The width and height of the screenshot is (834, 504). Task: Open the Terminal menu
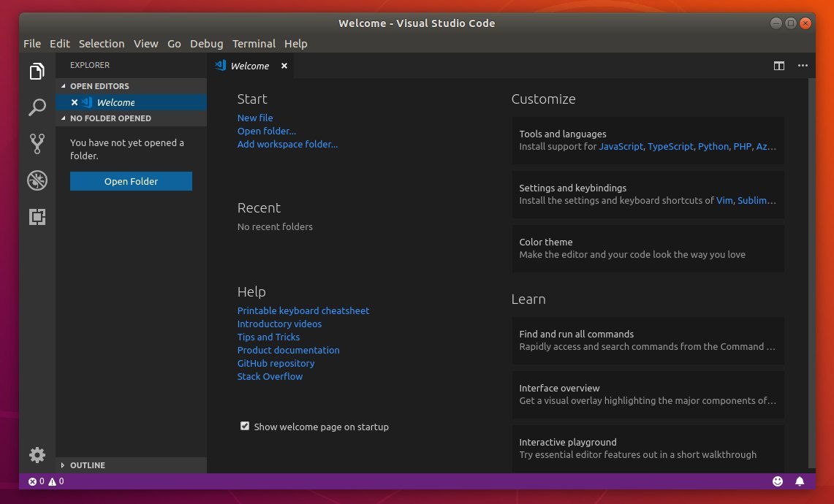pos(254,44)
